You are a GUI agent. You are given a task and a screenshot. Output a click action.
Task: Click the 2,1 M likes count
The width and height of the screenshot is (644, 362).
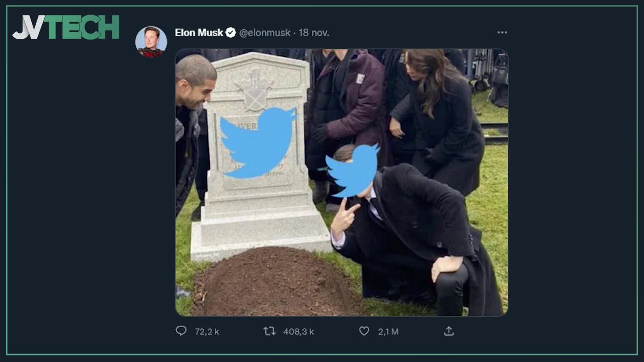click(x=388, y=331)
